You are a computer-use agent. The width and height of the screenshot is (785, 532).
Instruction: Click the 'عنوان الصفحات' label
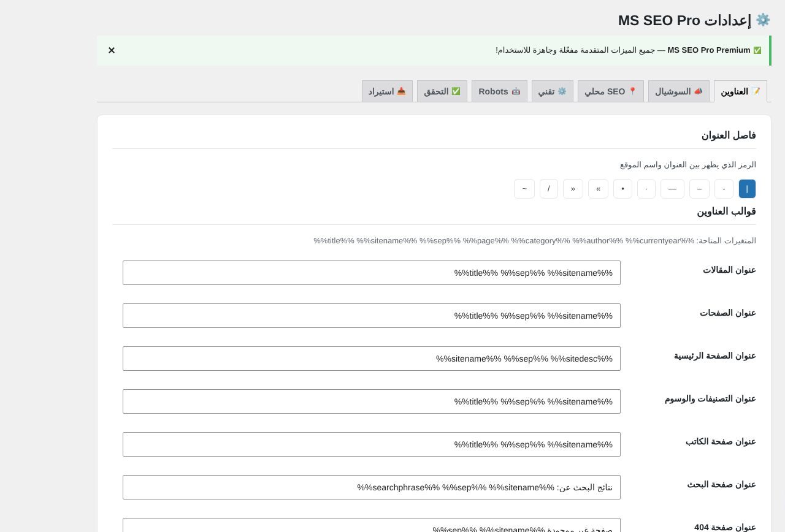728,313
